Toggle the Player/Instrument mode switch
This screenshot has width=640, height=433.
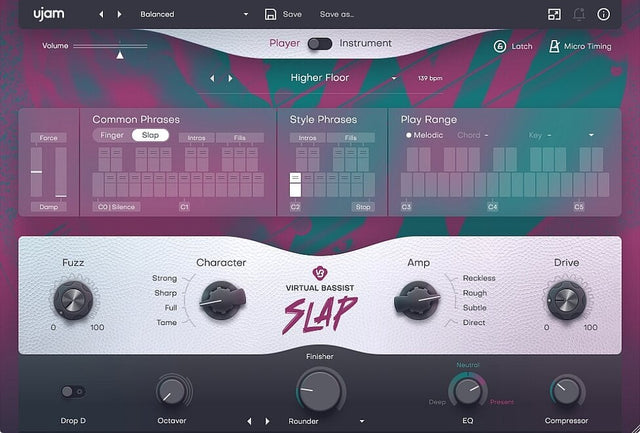pyautogui.click(x=319, y=43)
